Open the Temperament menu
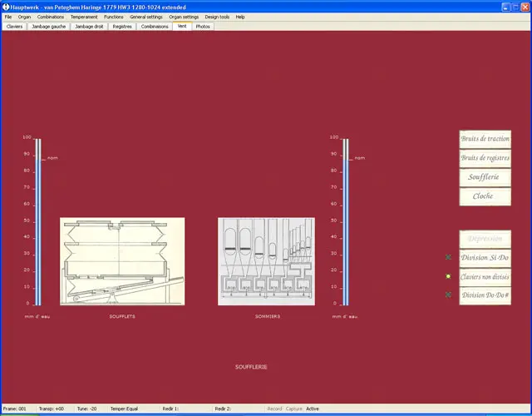The image size is (532, 416). point(84,17)
